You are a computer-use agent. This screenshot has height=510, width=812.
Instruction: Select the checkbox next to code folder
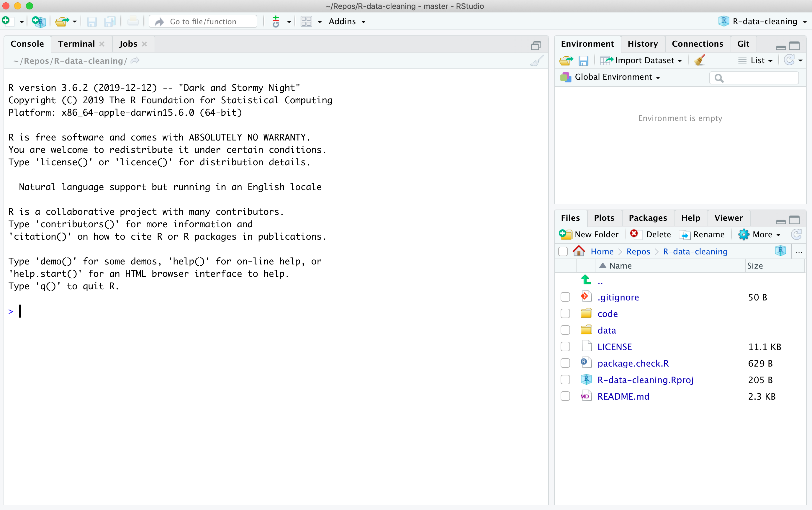click(565, 314)
